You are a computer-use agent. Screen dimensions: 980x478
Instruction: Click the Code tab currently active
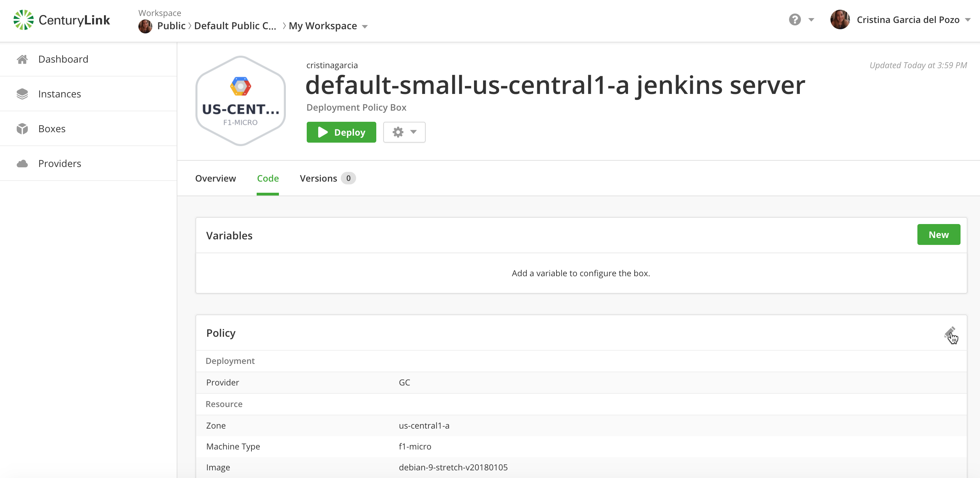pos(267,178)
